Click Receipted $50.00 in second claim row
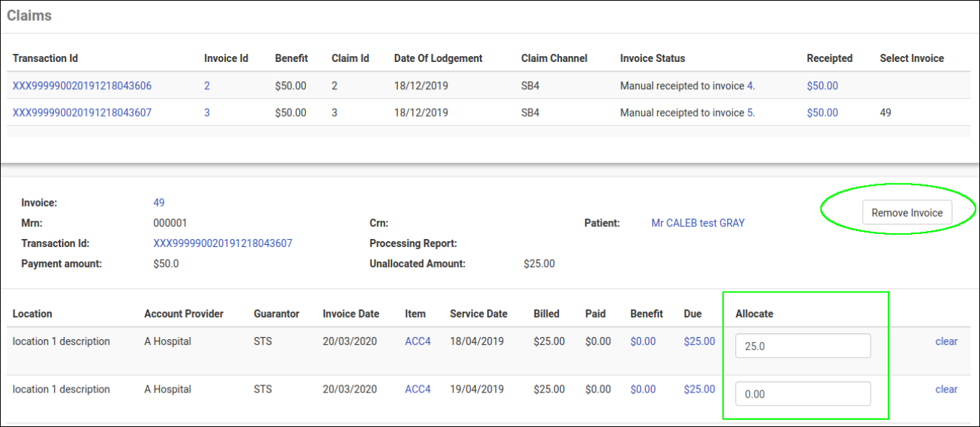This screenshot has height=427, width=980. coord(822,112)
